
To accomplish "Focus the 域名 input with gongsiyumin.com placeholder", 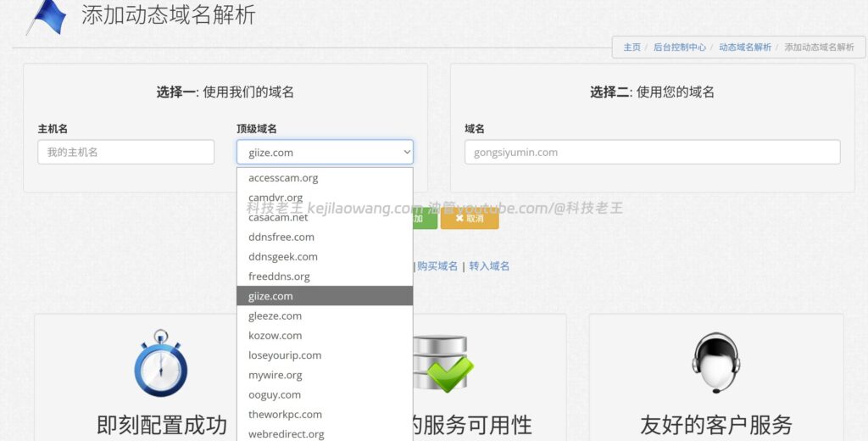I will pos(652,152).
